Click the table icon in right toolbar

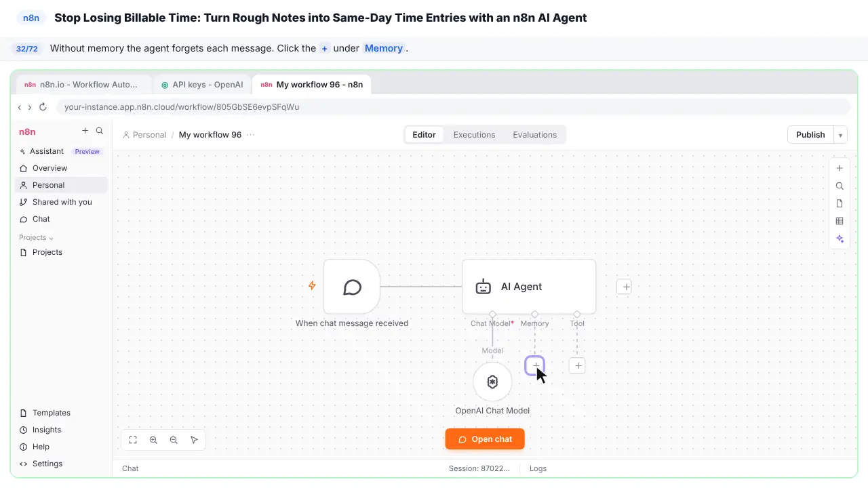pyautogui.click(x=840, y=221)
